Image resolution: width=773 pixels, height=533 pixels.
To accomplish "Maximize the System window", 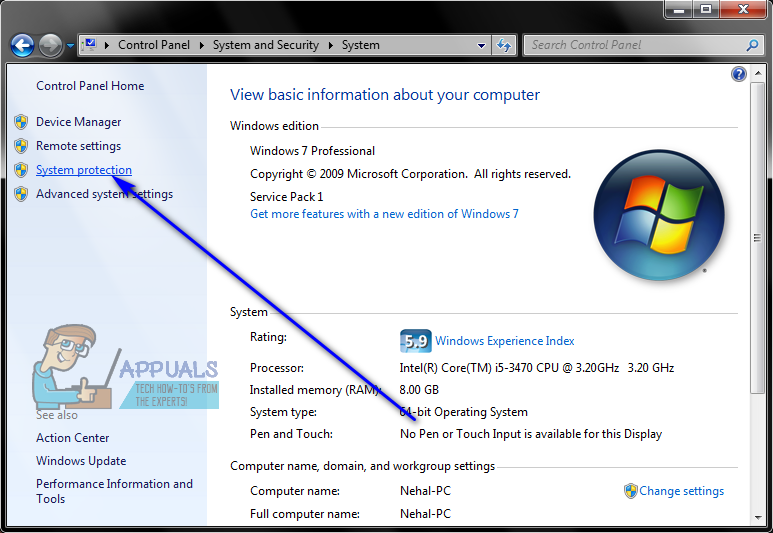I will pyautogui.click(x=706, y=9).
